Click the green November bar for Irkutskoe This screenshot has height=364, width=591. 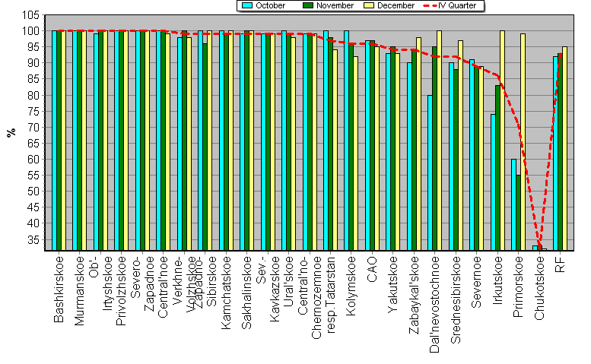coord(497,168)
